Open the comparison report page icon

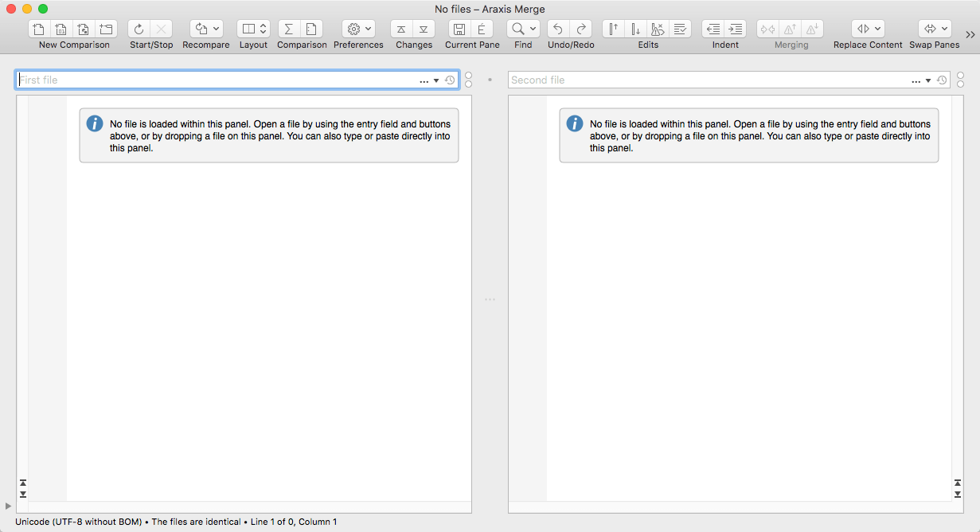[311, 29]
